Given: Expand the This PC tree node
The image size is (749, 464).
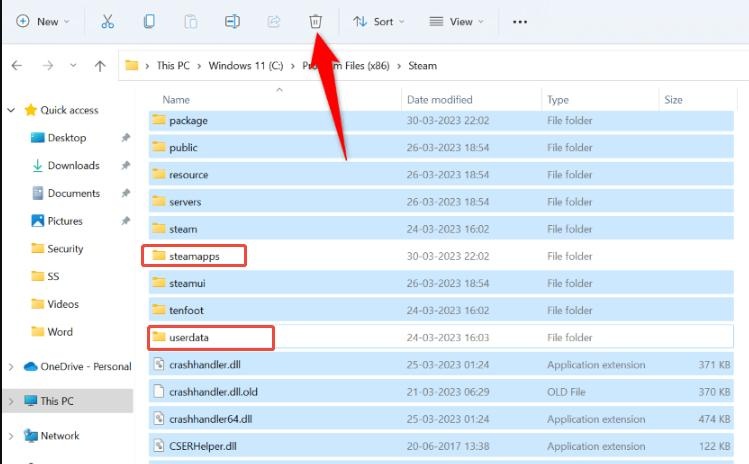Looking at the screenshot, I should tap(11, 401).
